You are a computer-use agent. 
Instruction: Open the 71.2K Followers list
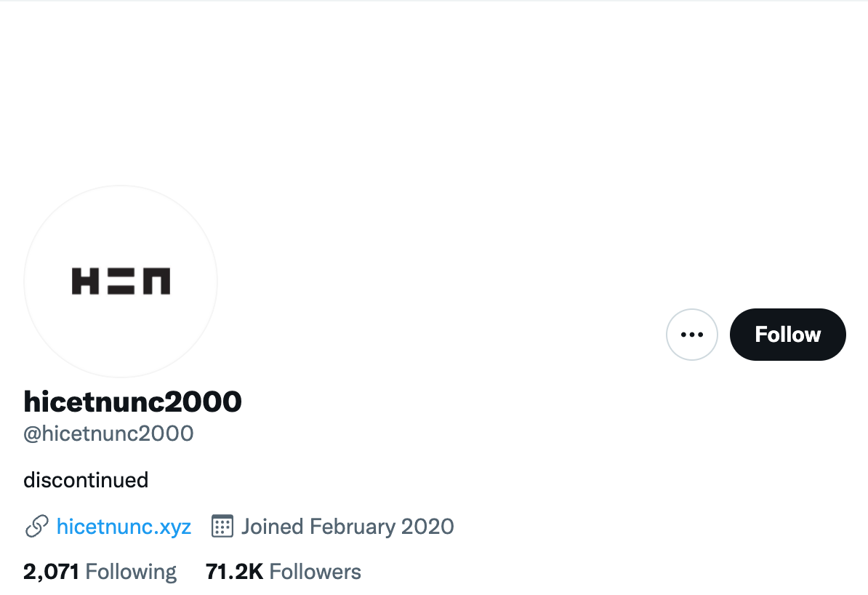[283, 572]
